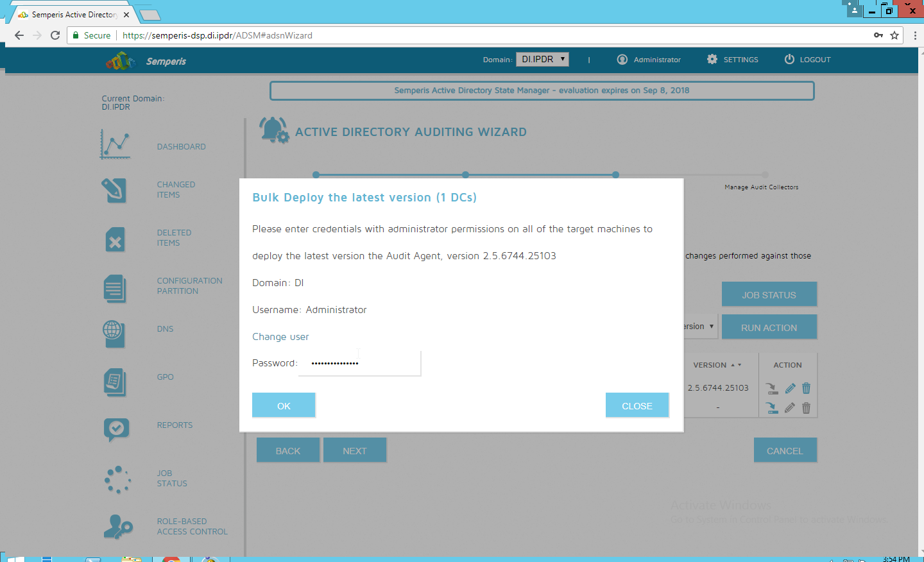The height and width of the screenshot is (562, 924).
Task: Open the Dashboard chart icon
Action: [x=116, y=145]
